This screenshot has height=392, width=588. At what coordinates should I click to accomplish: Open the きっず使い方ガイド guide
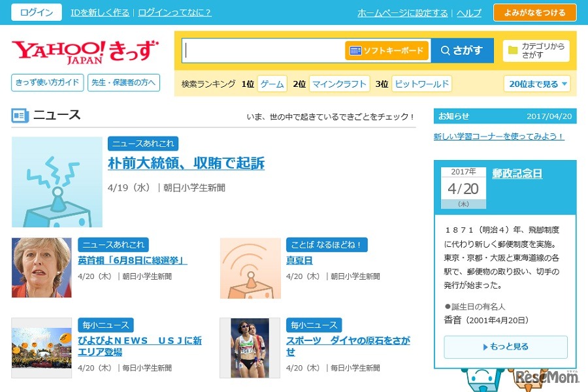(48, 83)
